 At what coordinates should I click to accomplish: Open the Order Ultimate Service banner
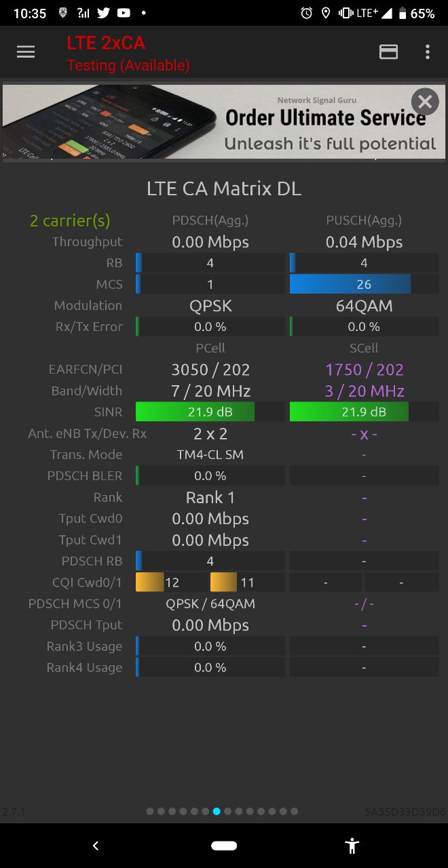tap(224, 122)
